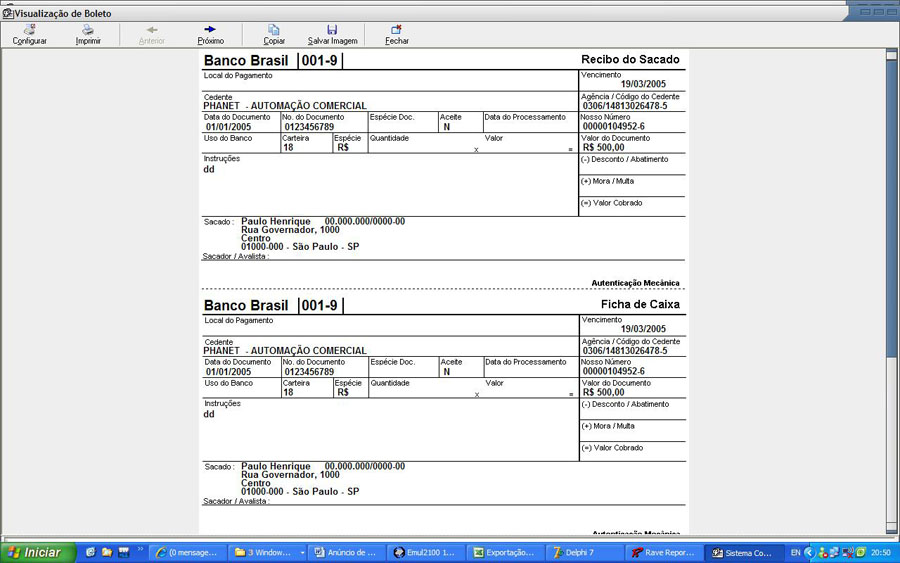Click the EN language indicator
Image resolution: width=900 pixels, height=563 pixels.
coord(795,552)
